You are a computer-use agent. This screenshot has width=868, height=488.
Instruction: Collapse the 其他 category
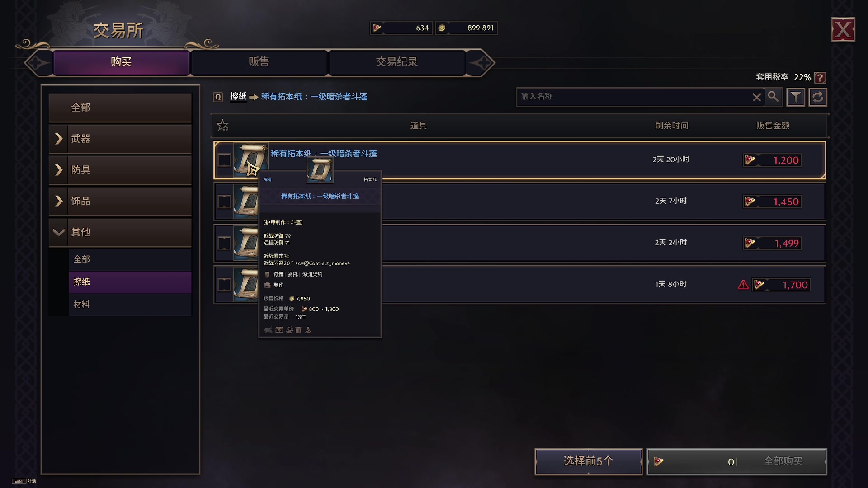click(120, 232)
